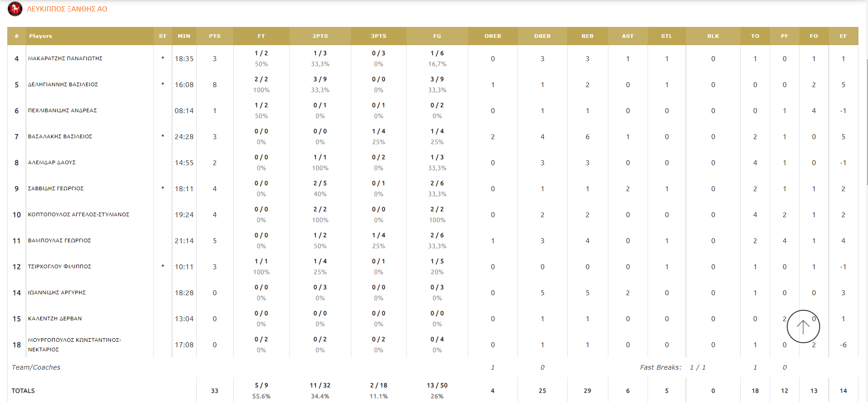
Task: Open player ΜΑΚΑΡΑΤΖΗΣ ΠΑΝΑΓΙΩΤΗΣ
Action: click(65, 58)
